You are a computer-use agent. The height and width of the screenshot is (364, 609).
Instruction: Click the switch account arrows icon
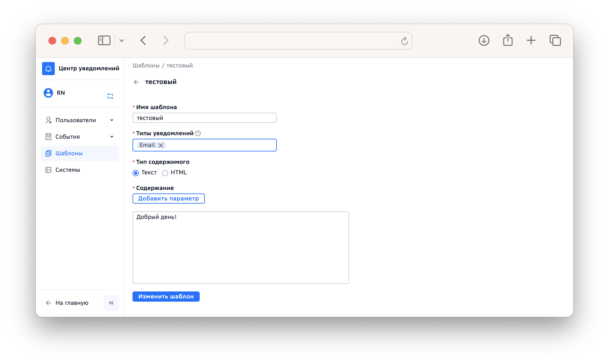click(110, 96)
